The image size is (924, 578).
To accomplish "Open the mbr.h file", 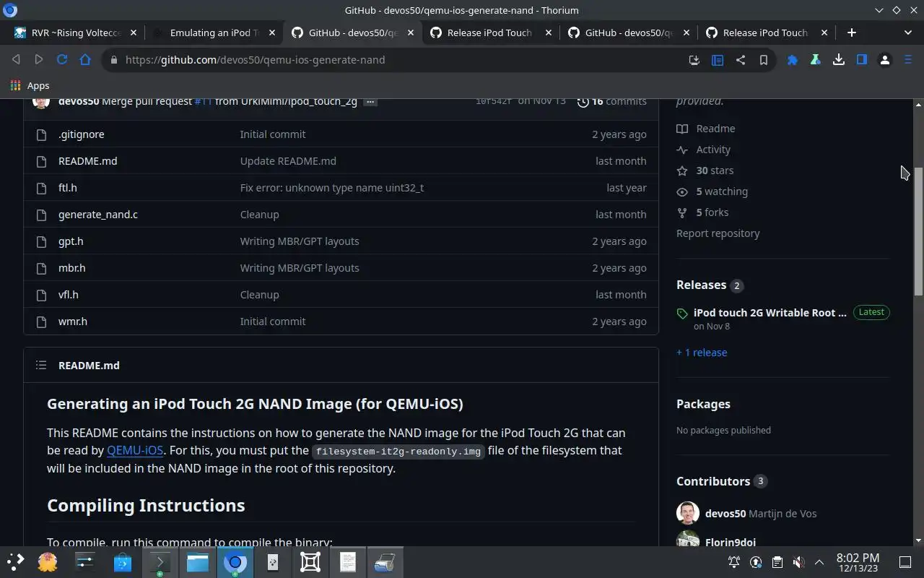I will 71,268.
